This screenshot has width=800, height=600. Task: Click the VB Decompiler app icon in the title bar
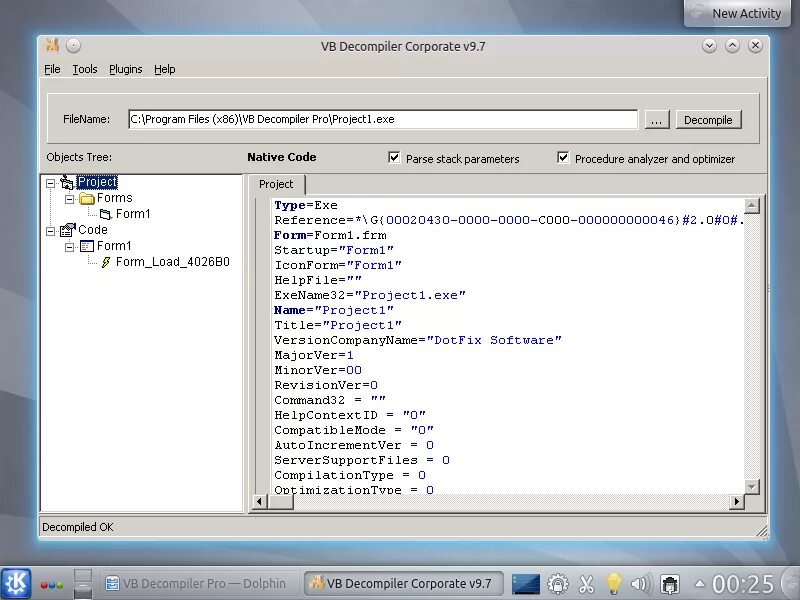click(52, 45)
